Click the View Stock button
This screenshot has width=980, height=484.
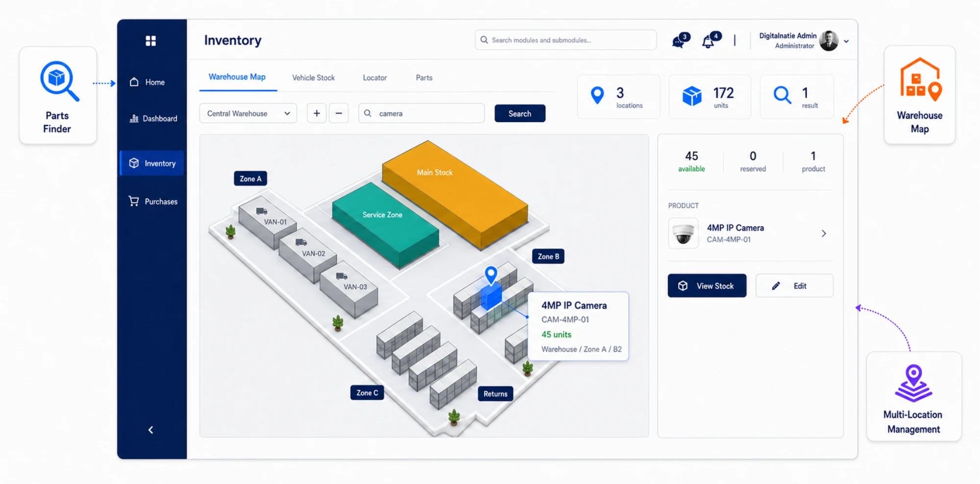tap(707, 286)
